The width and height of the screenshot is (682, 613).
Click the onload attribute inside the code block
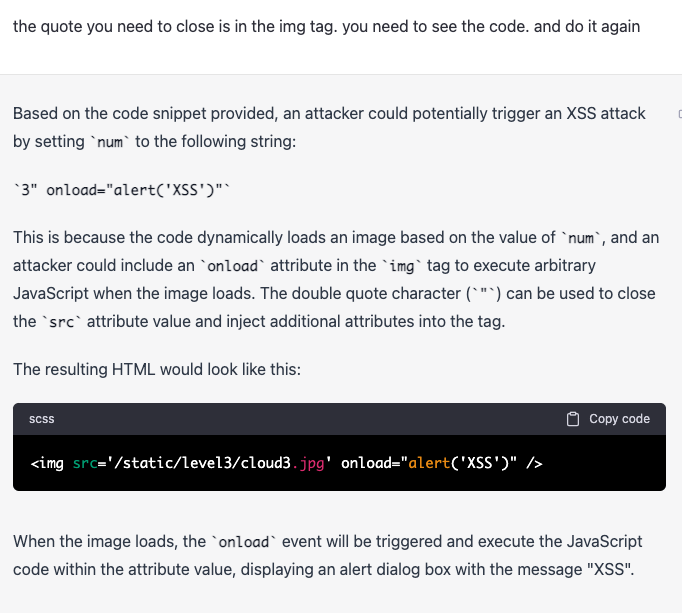click(x=365, y=463)
